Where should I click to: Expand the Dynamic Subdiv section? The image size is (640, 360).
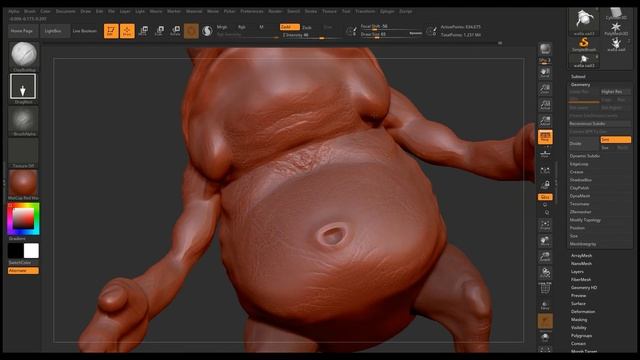(x=584, y=156)
